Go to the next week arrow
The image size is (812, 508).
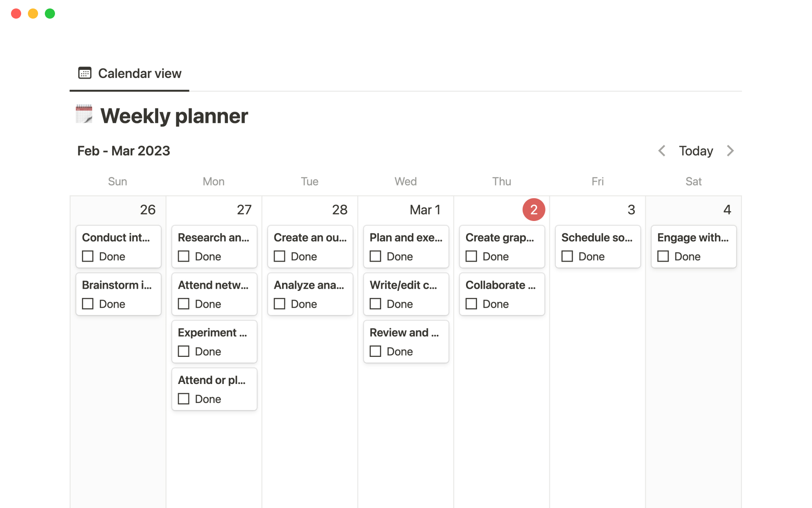click(730, 151)
